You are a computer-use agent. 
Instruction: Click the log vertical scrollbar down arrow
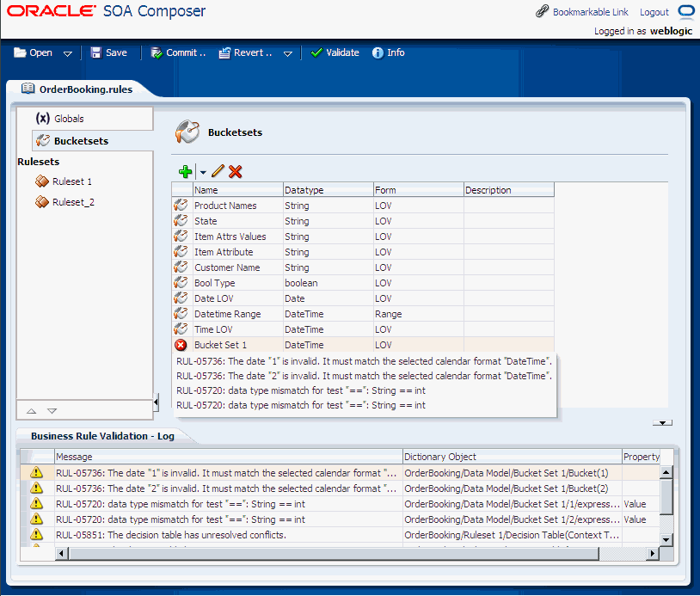[x=666, y=540]
